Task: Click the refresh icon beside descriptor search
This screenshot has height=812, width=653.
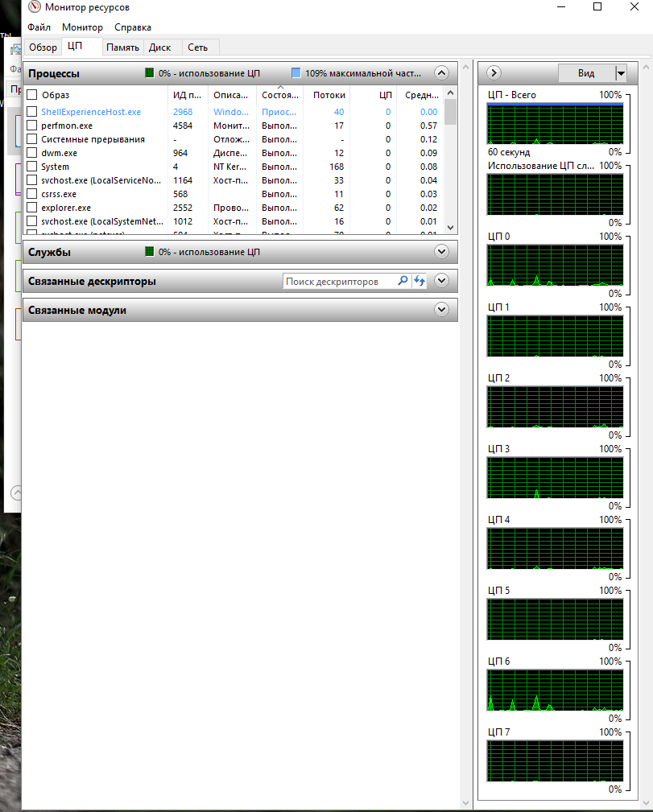Action: coord(419,281)
